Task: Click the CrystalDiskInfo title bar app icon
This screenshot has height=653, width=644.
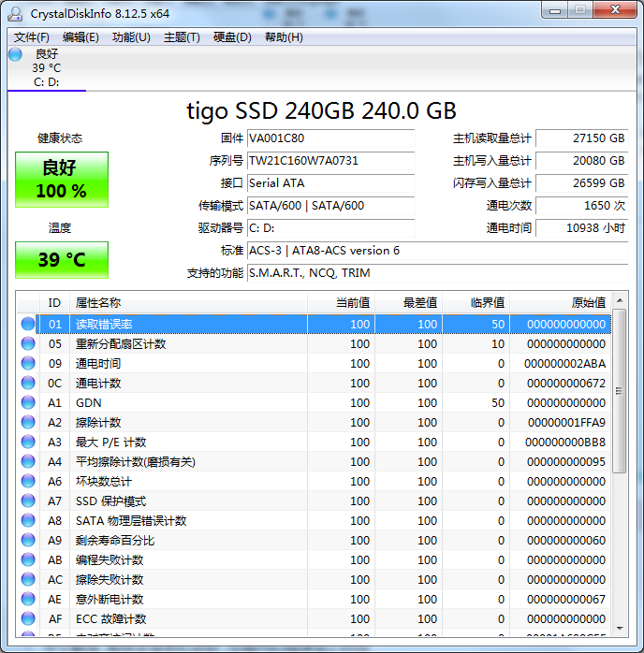Action: coord(15,13)
